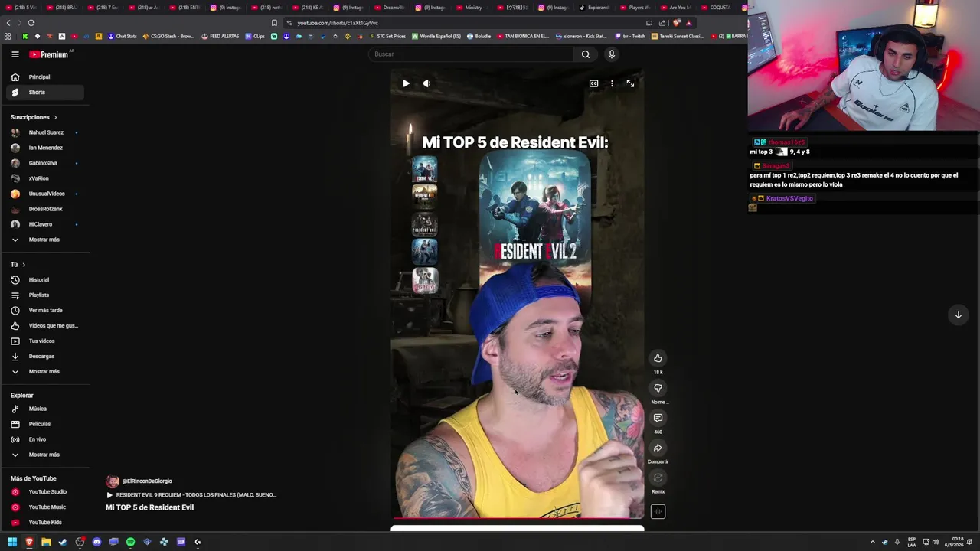This screenshot has width=980, height=551.
Task: Select Shorts in the sidebar
Action: point(45,93)
